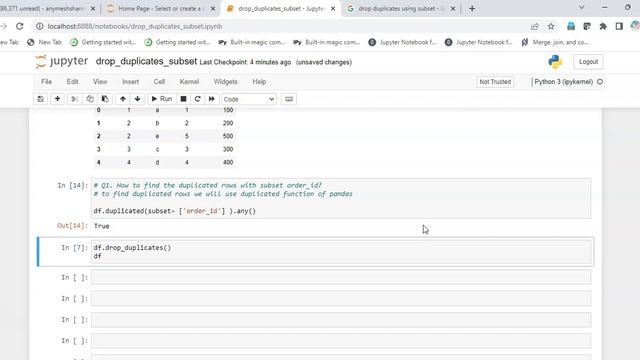This screenshot has width=640, height=360.
Task: Click the info icon left of the localhost URL
Action: (x=39, y=26)
